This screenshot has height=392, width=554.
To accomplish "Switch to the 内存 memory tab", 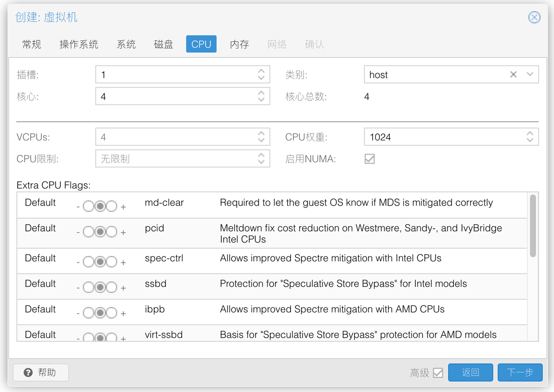I will point(239,44).
